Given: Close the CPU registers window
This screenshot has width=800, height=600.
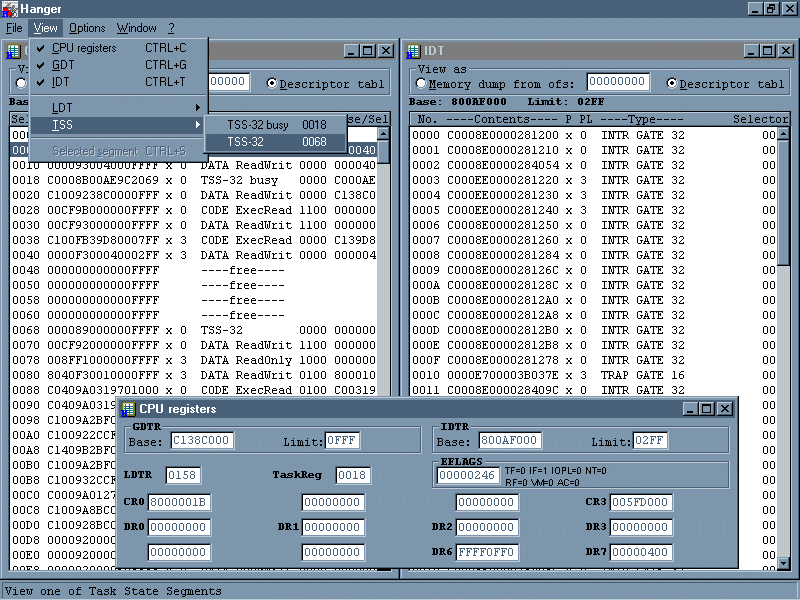Looking at the screenshot, I should point(725,409).
